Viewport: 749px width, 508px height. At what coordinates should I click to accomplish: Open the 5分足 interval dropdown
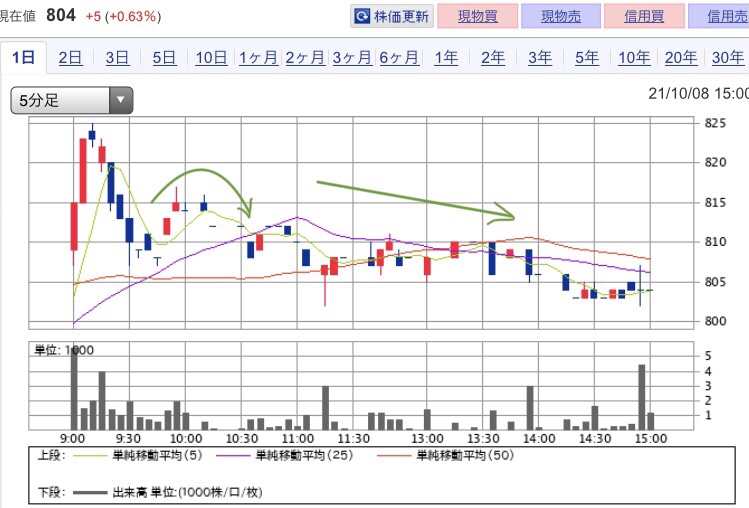72,100
